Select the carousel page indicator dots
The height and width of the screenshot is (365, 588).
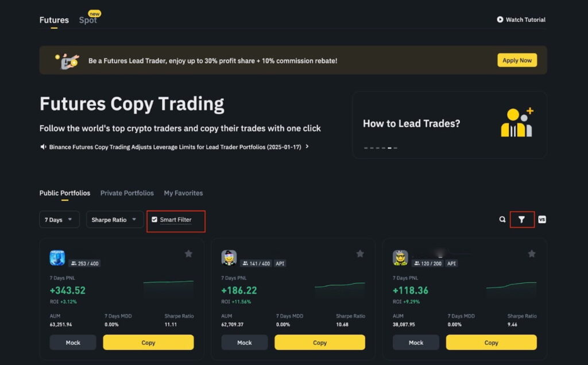(x=382, y=147)
